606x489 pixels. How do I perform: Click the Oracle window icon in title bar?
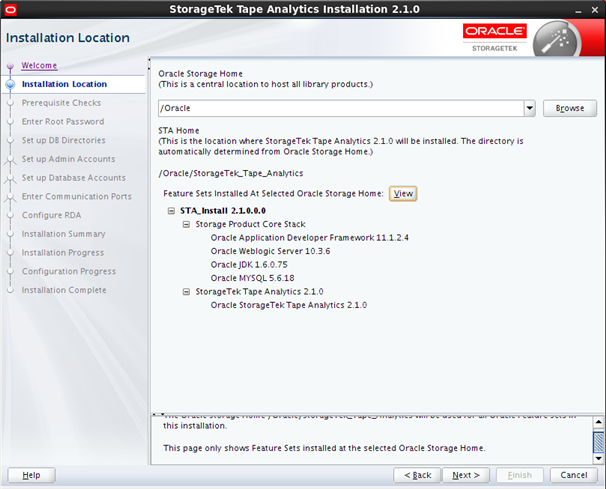pyautogui.click(x=10, y=9)
